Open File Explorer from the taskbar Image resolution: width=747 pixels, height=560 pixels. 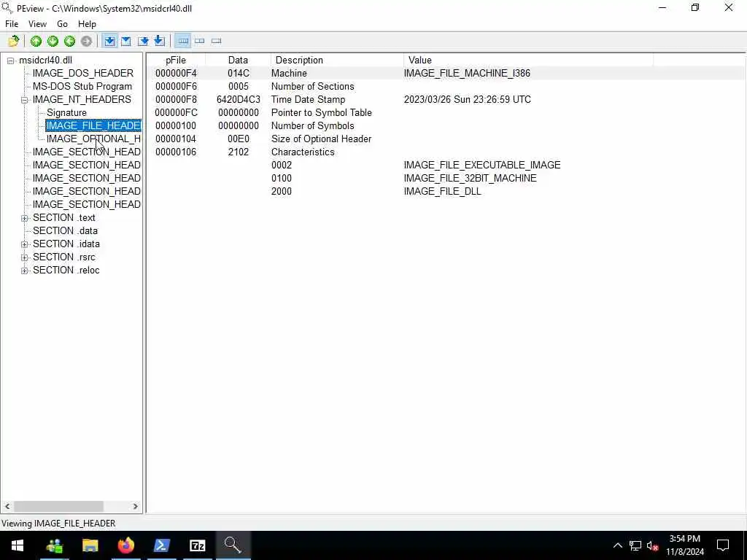click(x=90, y=545)
